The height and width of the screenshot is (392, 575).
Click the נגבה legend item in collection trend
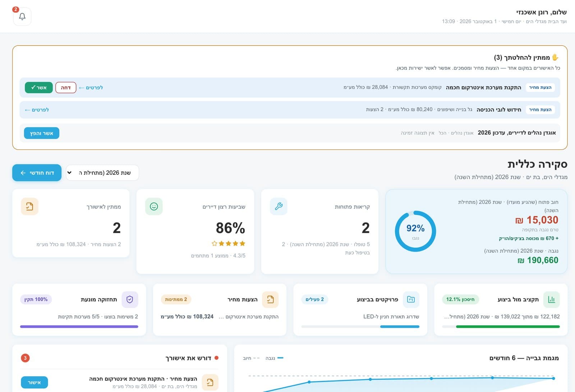(x=274, y=358)
